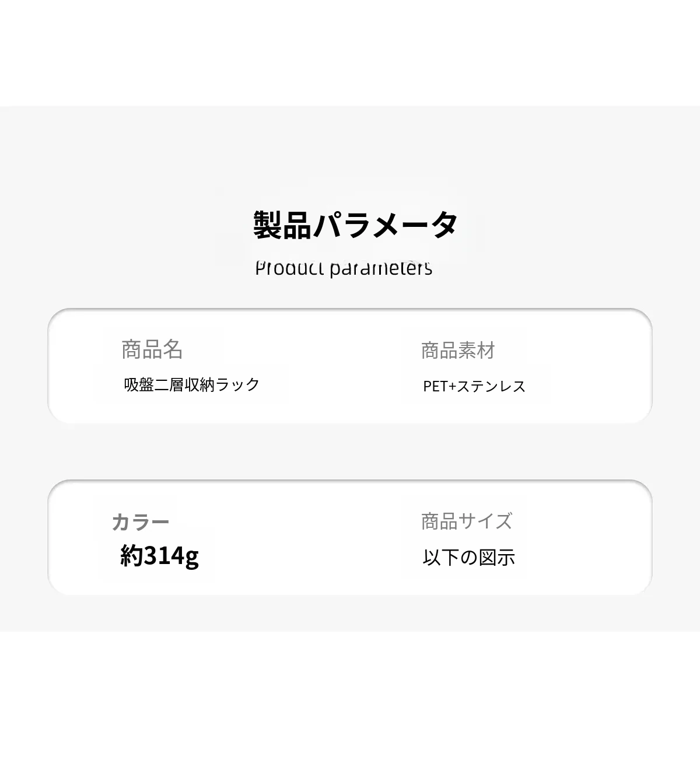Select the 商品名 label
The height and width of the screenshot is (767, 700).
pyautogui.click(x=152, y=350)
